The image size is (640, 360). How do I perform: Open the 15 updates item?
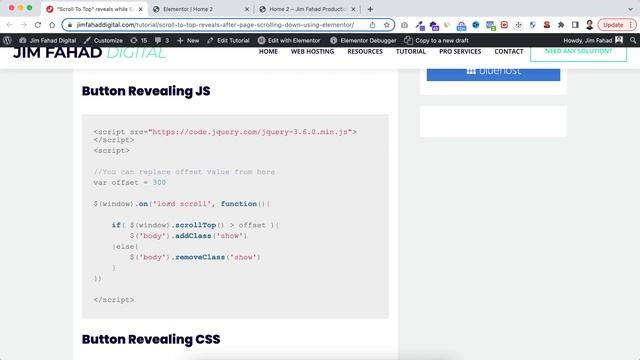click(139, 40)
